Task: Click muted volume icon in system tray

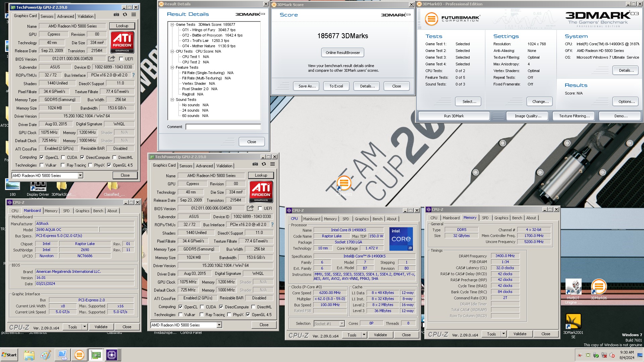Action: (612, 355)
